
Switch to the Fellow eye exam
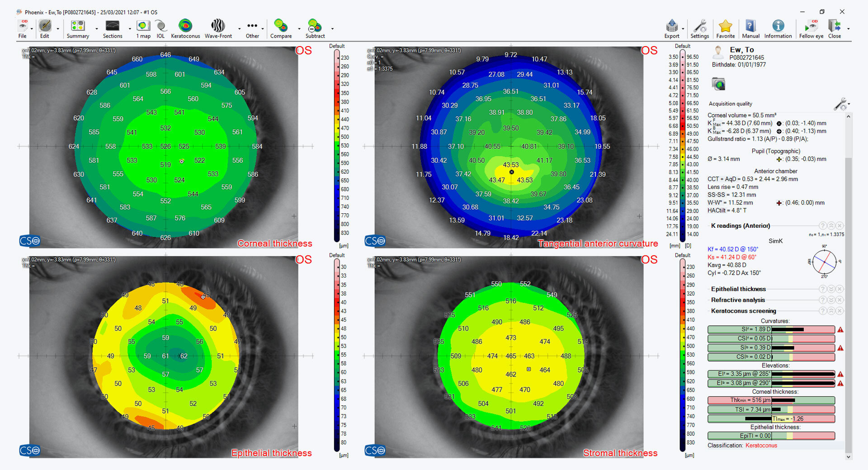[811, 28]
